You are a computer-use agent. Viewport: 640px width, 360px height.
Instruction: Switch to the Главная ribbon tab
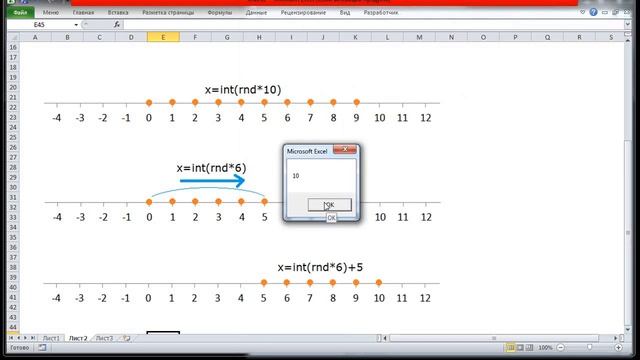pos(83,13)
